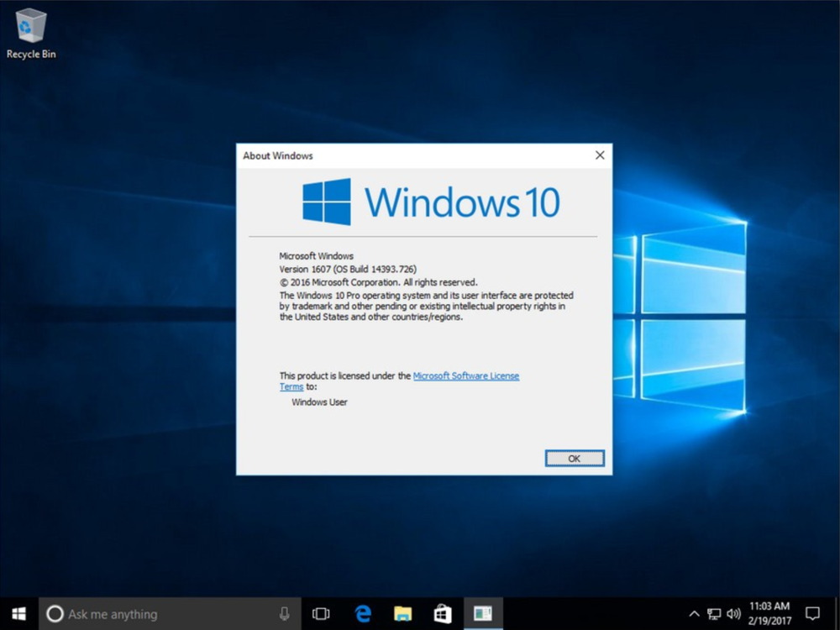Activate the Cortana microphone icon
Screen dimensions: 840x630
click(285, 614)
